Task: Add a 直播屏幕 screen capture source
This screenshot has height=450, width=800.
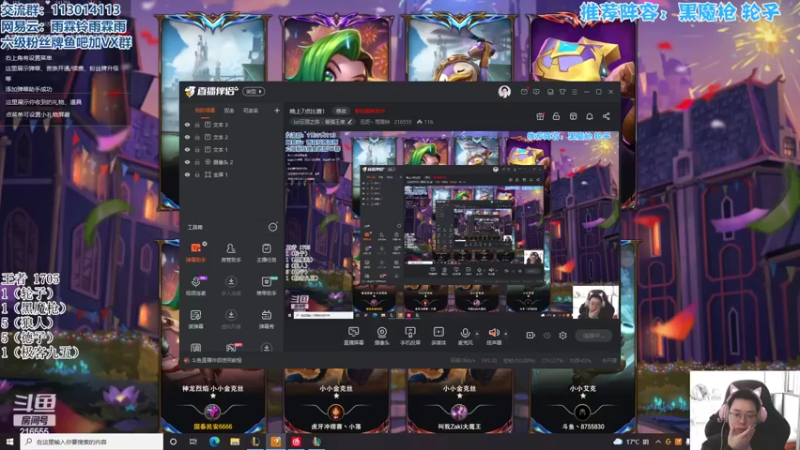Action: point(354,336)
